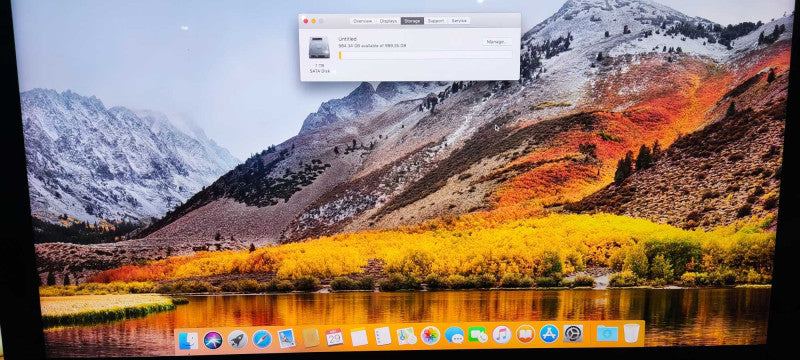Click the available storage text line
The height and width of the screenshot is (360, 800).
pos(372,46)
